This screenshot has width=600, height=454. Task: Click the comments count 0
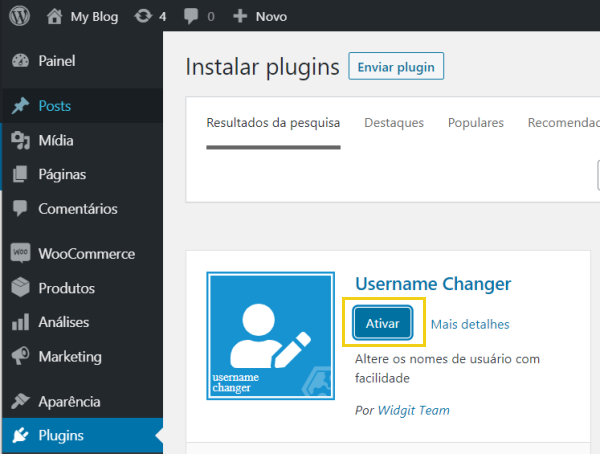(211, 16)
